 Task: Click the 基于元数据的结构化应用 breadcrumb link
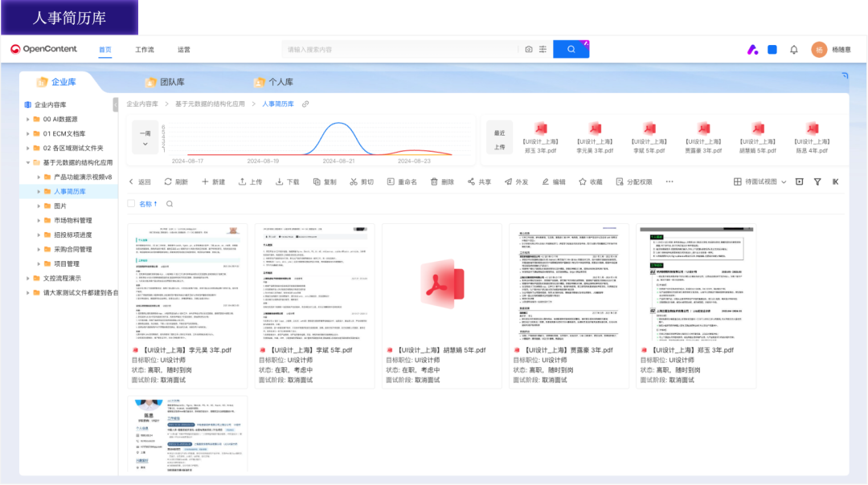[x=210, y=104]
